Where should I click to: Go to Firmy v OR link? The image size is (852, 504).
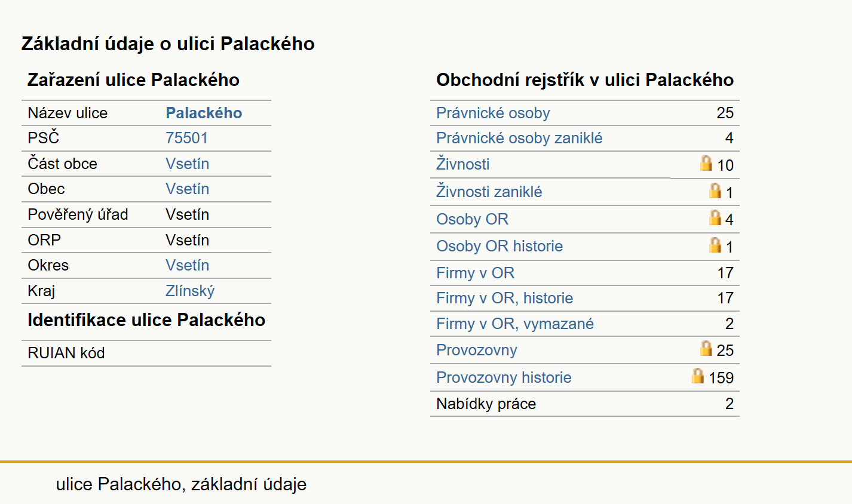(x=475, y=273)
